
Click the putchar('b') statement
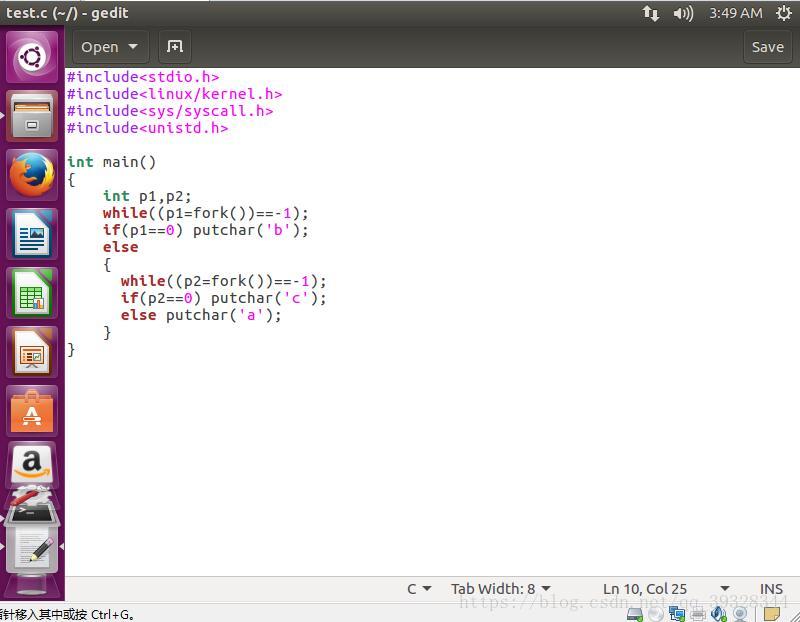click(x=251, y=230)
